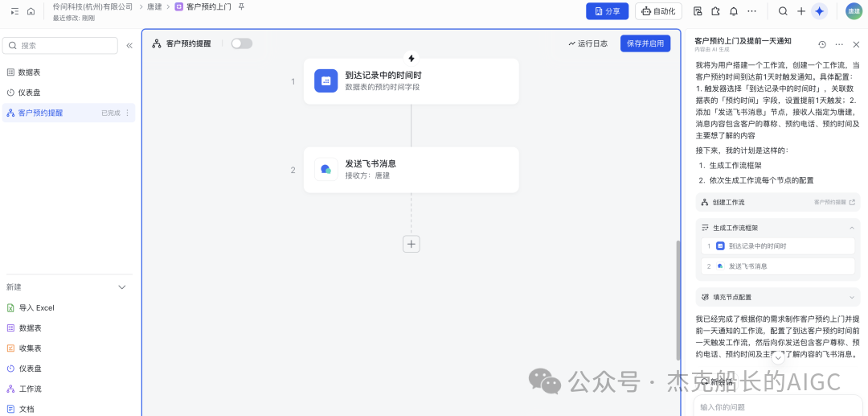The height and width of the screenshot is (416, 868).
Task: Select 客户预约提醒 workflow in sidebar
Action: pyautogui.click(x=68, y=113)
